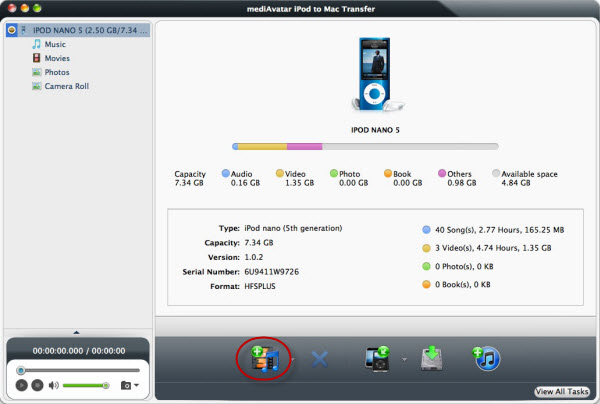Click the iPod nano device image

pos(374,74)
